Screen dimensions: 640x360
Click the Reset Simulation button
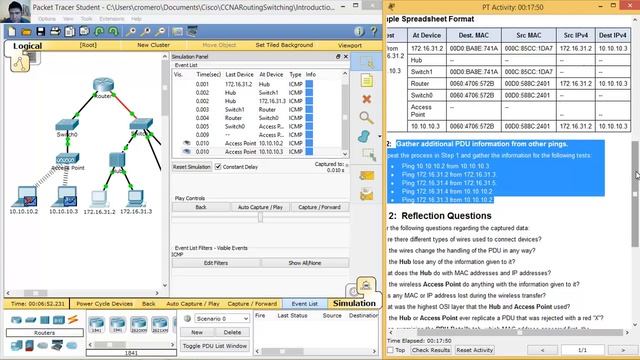pos(191,167)
